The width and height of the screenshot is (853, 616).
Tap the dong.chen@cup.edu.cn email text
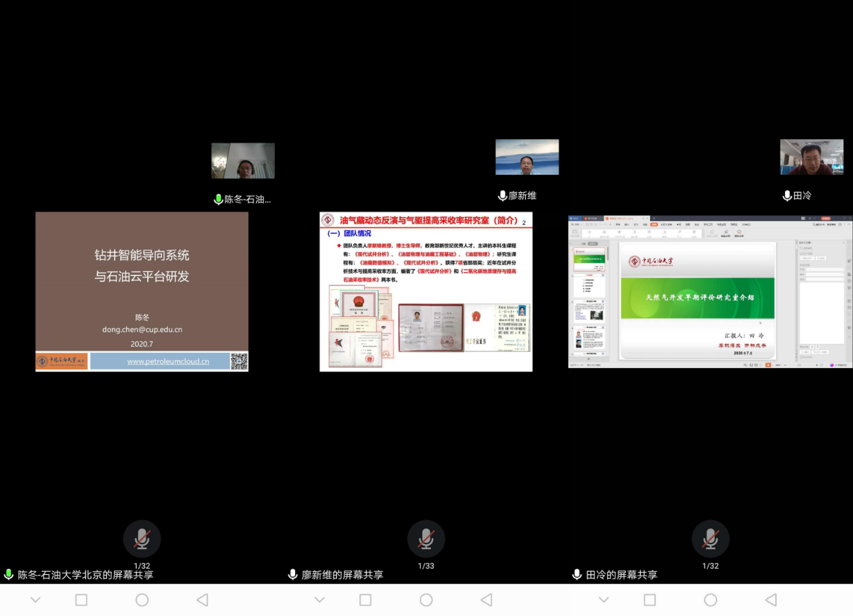click(x=142, y=330)
